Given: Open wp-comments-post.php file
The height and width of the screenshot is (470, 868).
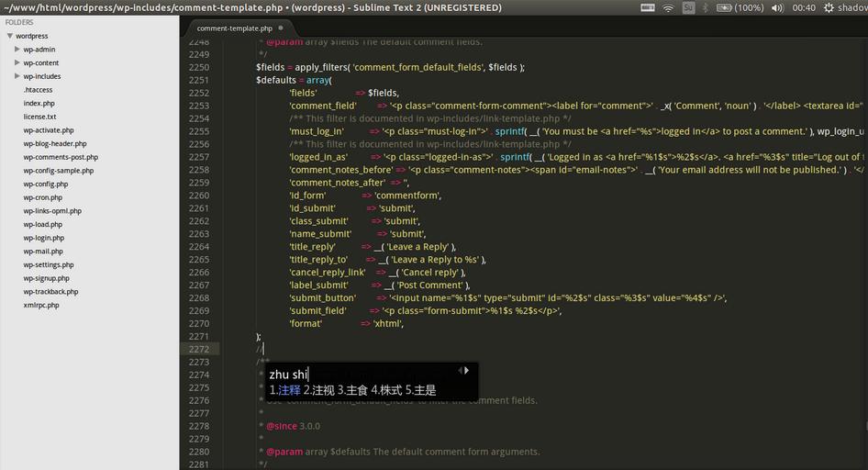Looking at the screenshot, I should (61, 157).
